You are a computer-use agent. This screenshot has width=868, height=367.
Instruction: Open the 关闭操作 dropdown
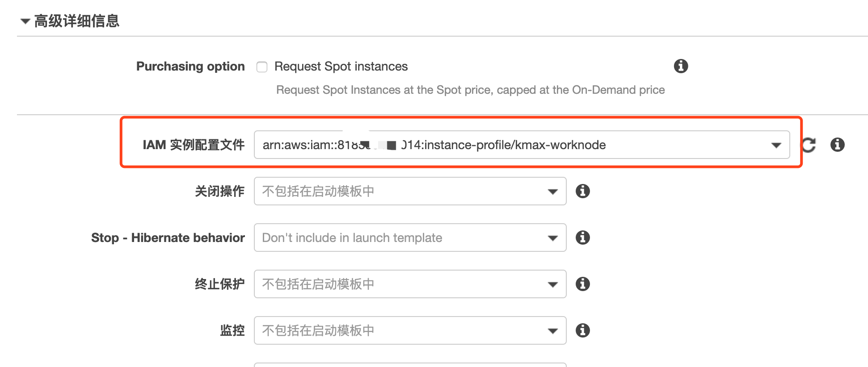[x=410, y=191]
